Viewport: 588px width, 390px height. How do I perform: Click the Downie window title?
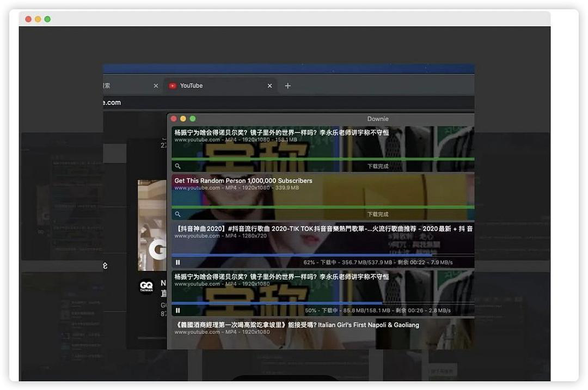click(x=378, y=119)
